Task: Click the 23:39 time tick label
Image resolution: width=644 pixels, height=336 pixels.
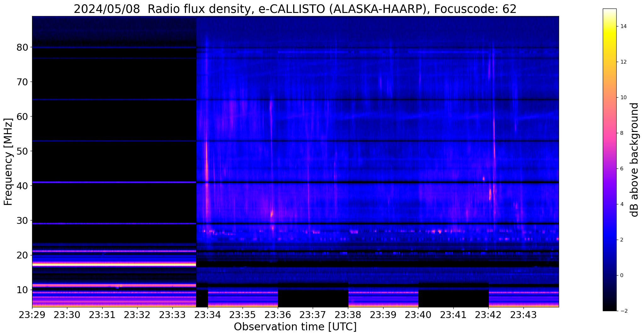Action: pos(383,315)
